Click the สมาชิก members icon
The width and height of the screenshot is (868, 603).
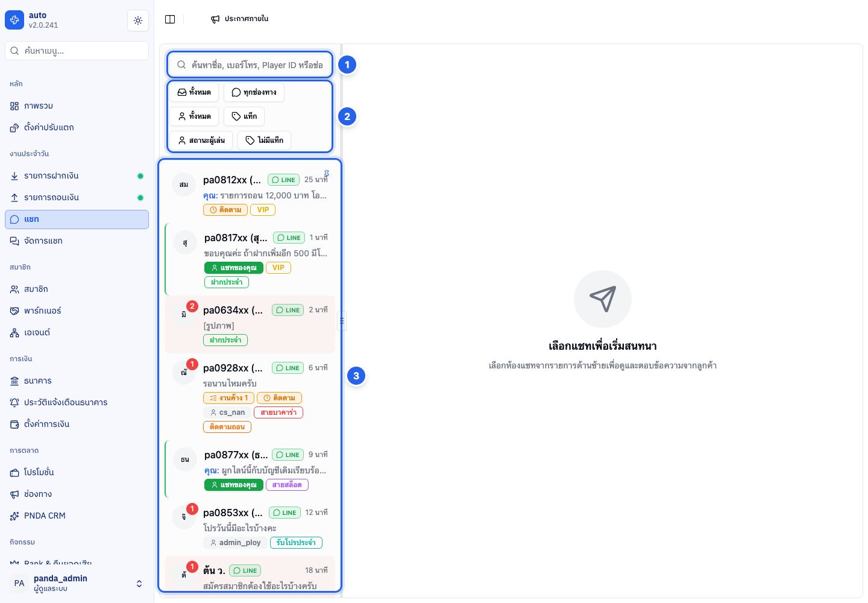[14, 289]
